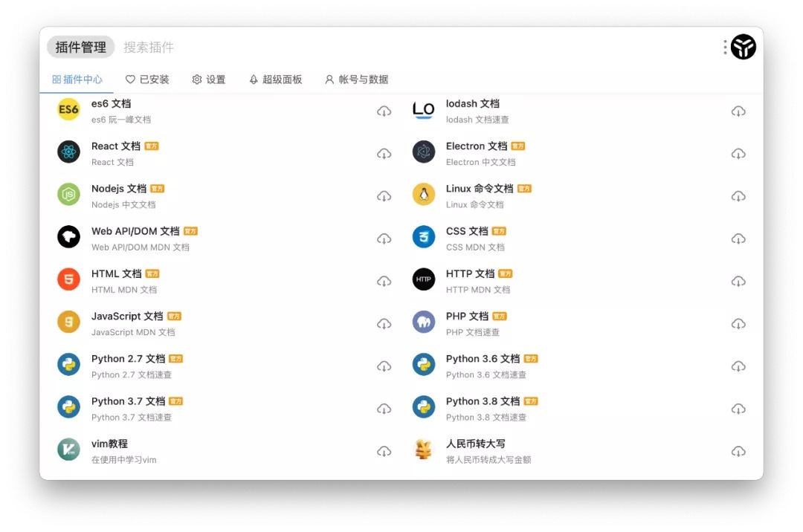The height and width of the screenshot is (532, 803).
Task: Click the 官方 badge next to CSS 文档
Action: [499, 231]
